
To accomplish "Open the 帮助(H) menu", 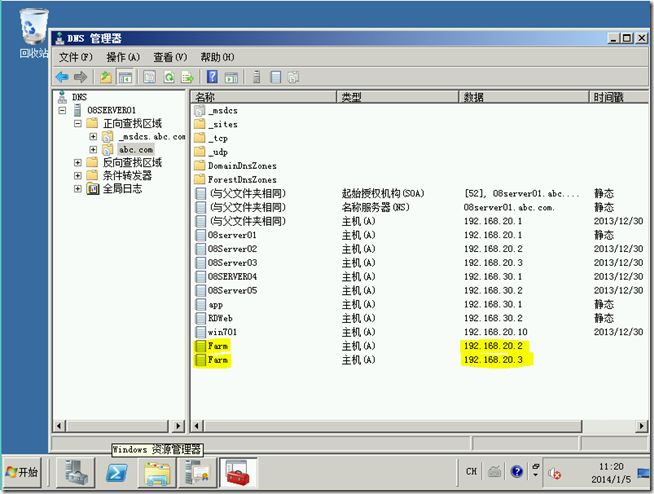I will tap(217, 57).
